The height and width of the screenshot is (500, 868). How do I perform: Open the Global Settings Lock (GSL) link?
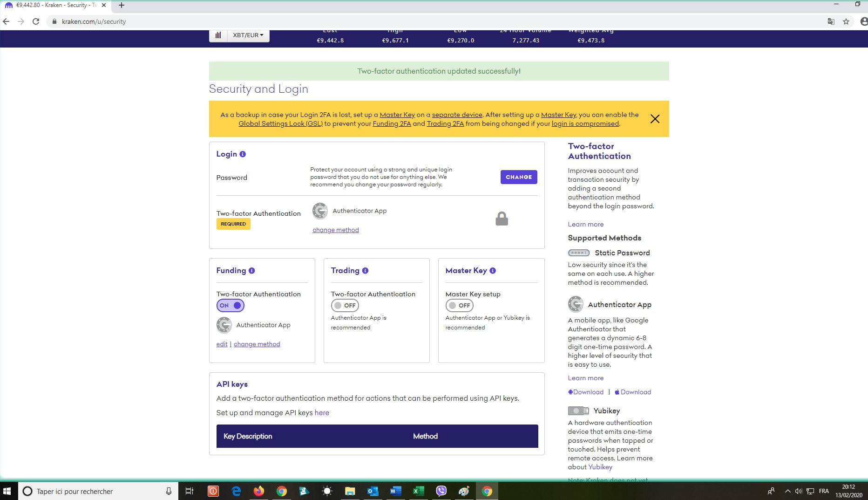coord(280,123)
